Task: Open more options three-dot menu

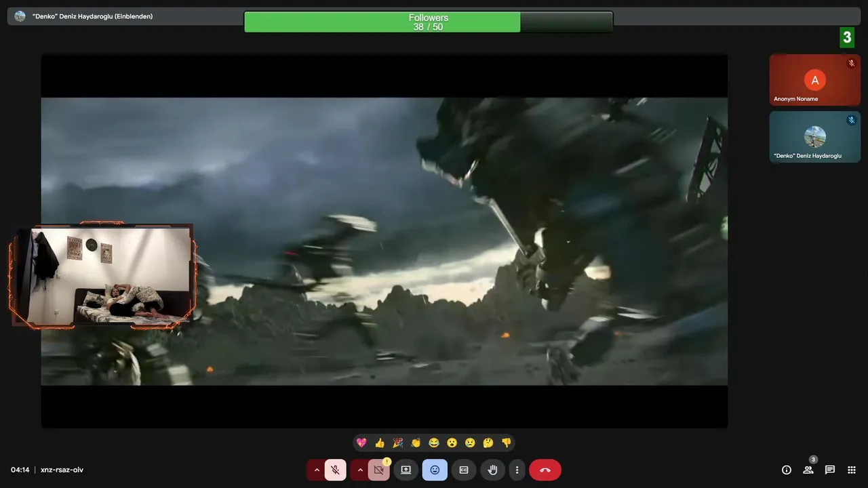Action: tap(517, 470)
